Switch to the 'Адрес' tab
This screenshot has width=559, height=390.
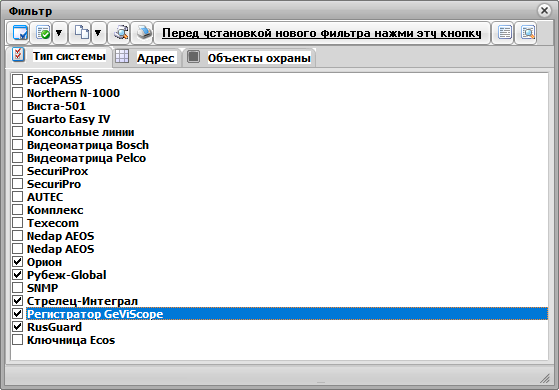(x=147, y=57)
